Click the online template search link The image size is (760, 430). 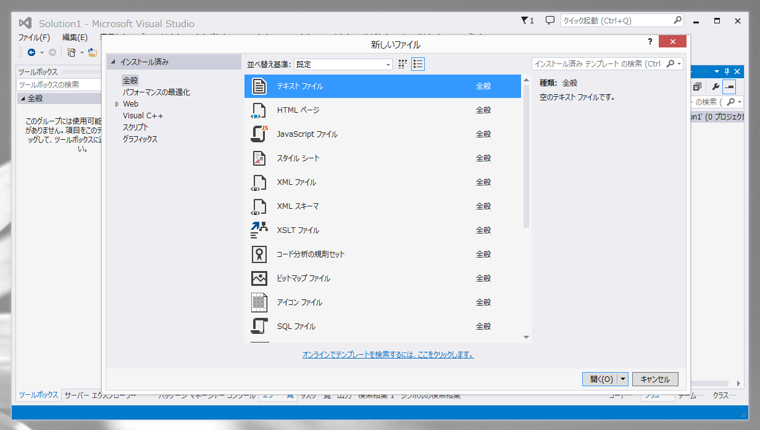pos(388,355)
